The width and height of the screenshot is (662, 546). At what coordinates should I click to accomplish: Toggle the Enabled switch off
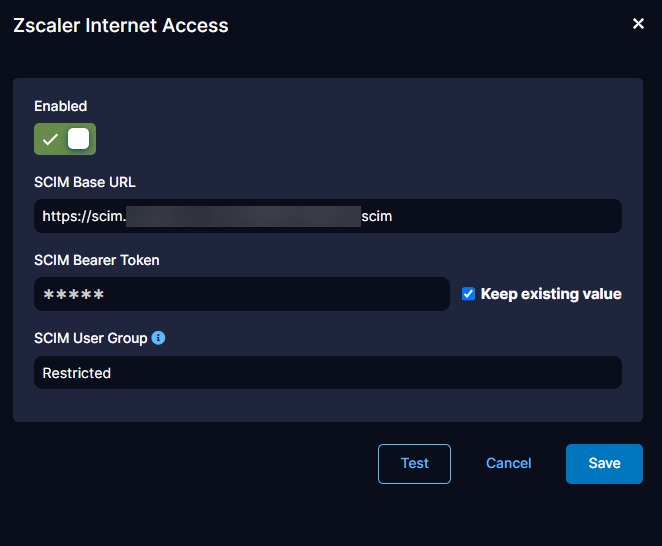click(65, 139)
